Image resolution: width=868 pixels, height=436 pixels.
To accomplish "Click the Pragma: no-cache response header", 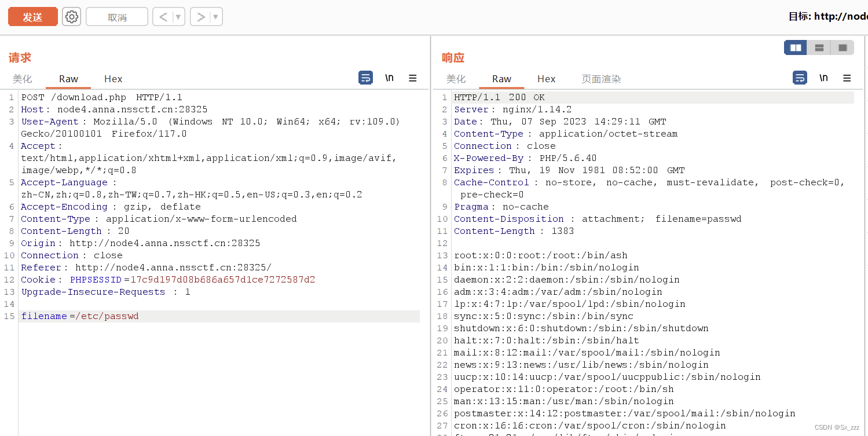I will click(501, 207).
